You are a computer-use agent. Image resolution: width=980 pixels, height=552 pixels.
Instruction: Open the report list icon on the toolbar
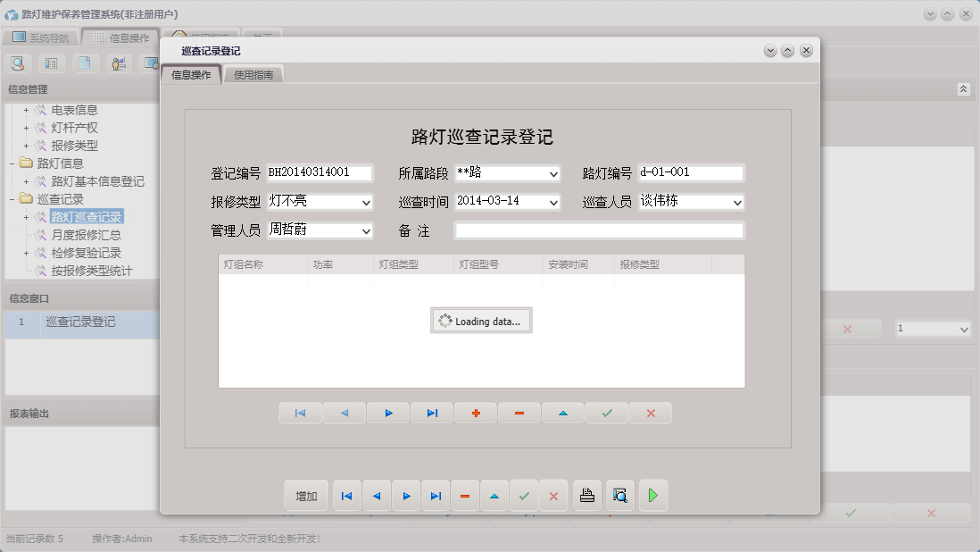tap(50, 63)
